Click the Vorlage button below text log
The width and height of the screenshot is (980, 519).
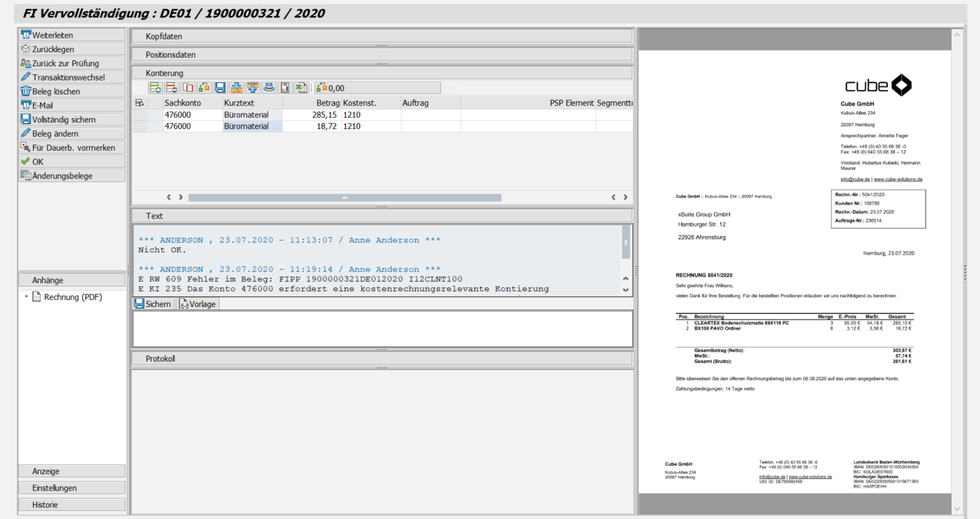coord(197,304)
